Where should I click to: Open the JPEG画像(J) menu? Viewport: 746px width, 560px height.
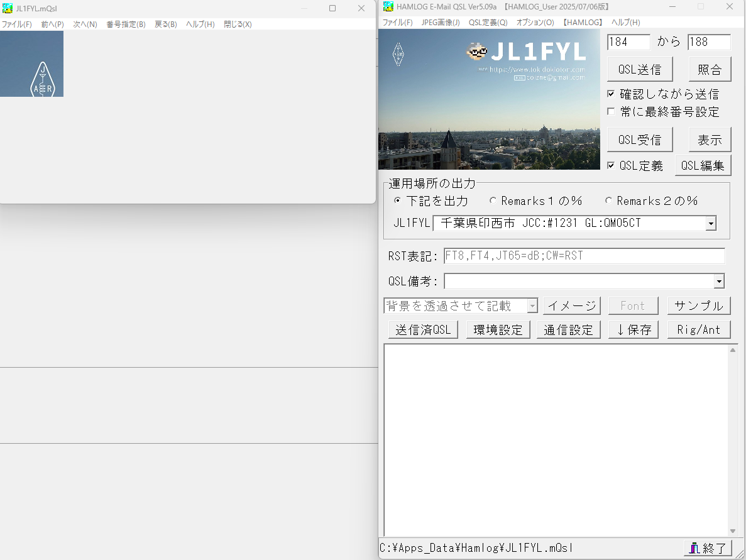point(440,23)
